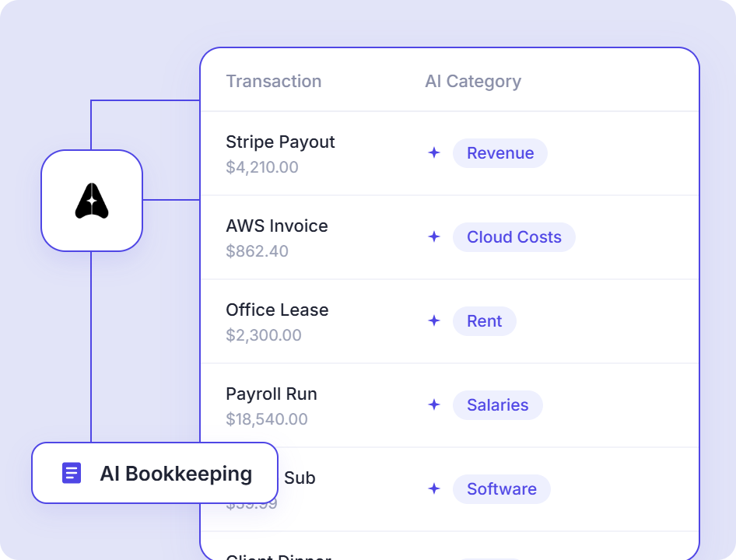The image size is (736, 560).
Task: Click the document icon beside AI Bookkeeping
Action: pos(72,473)
